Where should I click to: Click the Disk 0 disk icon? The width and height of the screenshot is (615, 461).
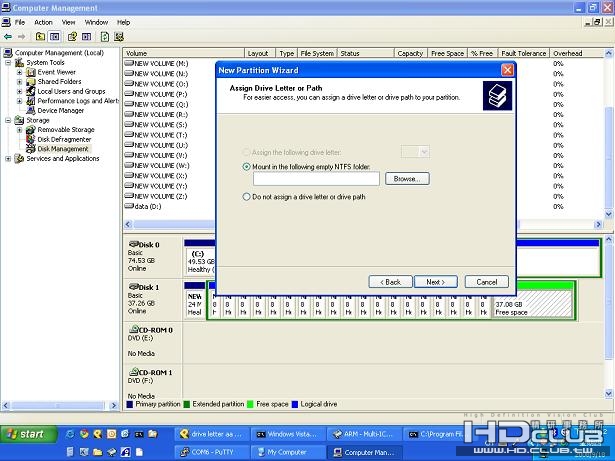click(134, 244)
